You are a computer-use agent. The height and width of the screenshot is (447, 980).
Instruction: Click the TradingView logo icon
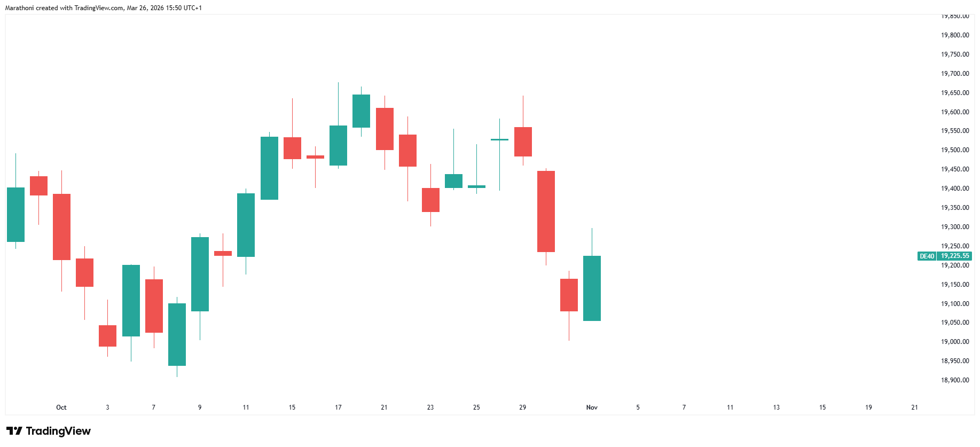click(14, 431)
